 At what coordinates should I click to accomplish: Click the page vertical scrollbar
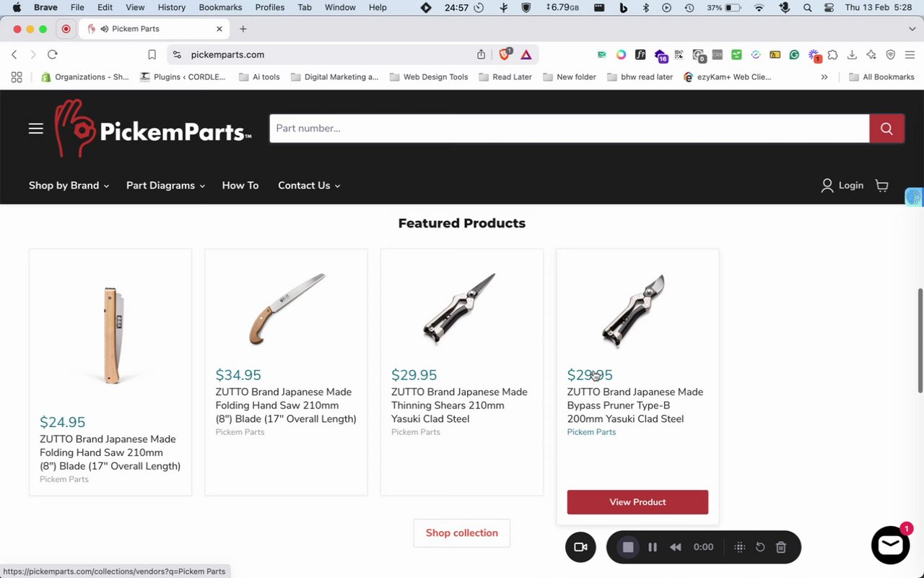(920, 341)
